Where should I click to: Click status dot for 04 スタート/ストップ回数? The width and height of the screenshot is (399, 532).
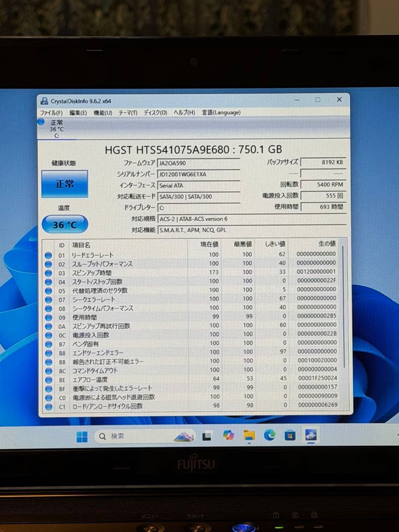[x=48, y=282]
